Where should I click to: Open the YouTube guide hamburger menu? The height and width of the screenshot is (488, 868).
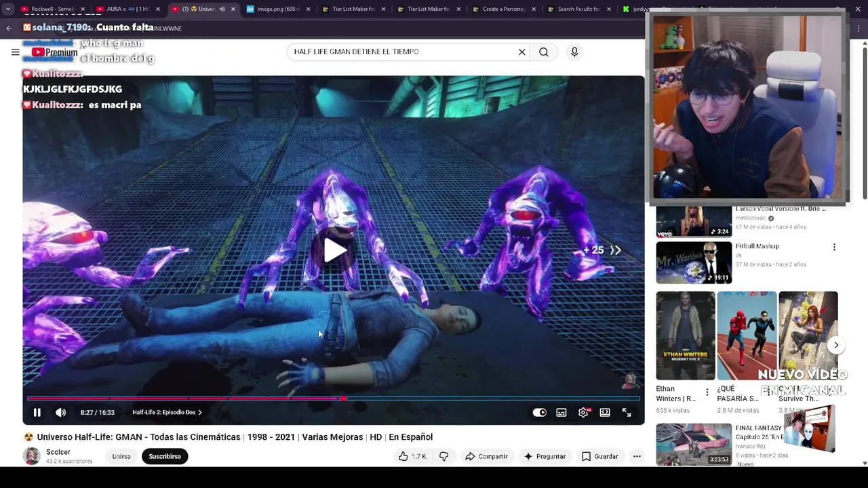pos(15,52)
